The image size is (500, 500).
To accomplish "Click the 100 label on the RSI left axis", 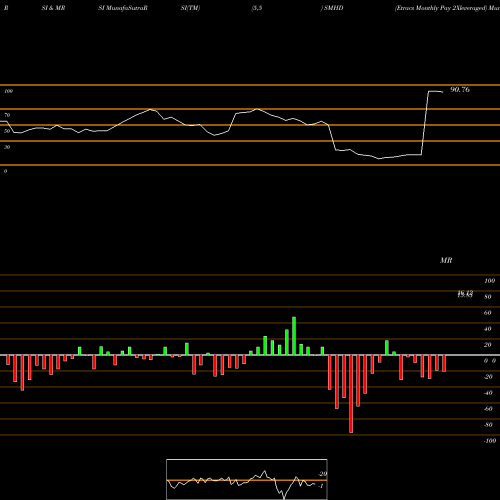I will tap(8, 91).
